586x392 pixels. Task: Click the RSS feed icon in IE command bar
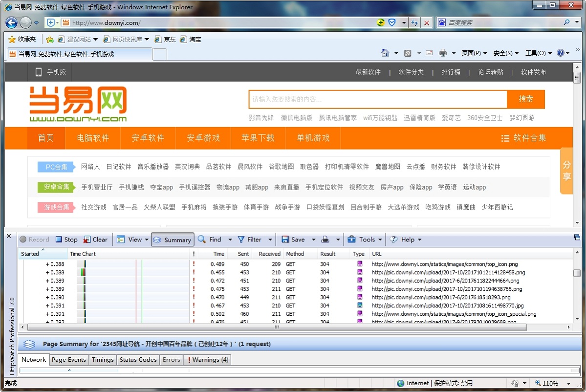point(407,53)
